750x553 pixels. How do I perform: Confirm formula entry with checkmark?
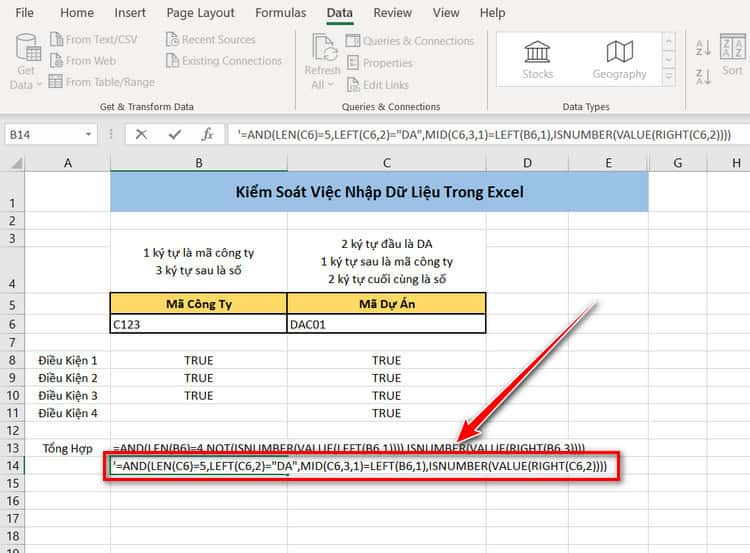(175, 134)
